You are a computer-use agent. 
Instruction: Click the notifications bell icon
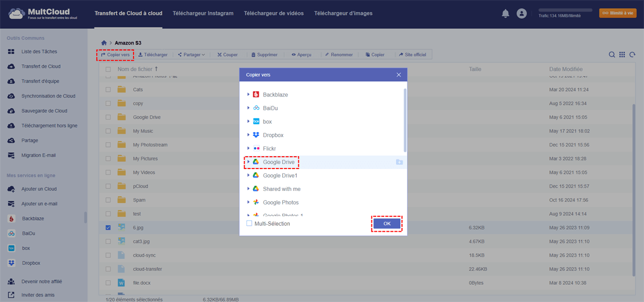505,13
